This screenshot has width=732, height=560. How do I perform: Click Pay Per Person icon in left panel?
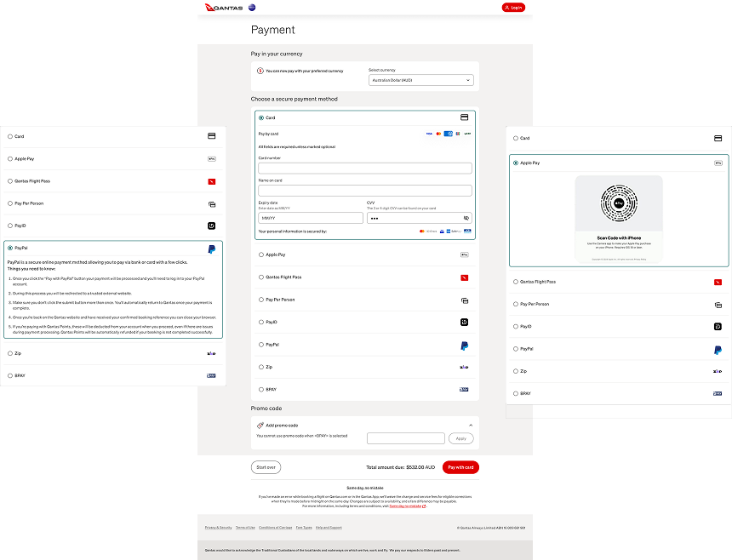click(x=211, y=204)
